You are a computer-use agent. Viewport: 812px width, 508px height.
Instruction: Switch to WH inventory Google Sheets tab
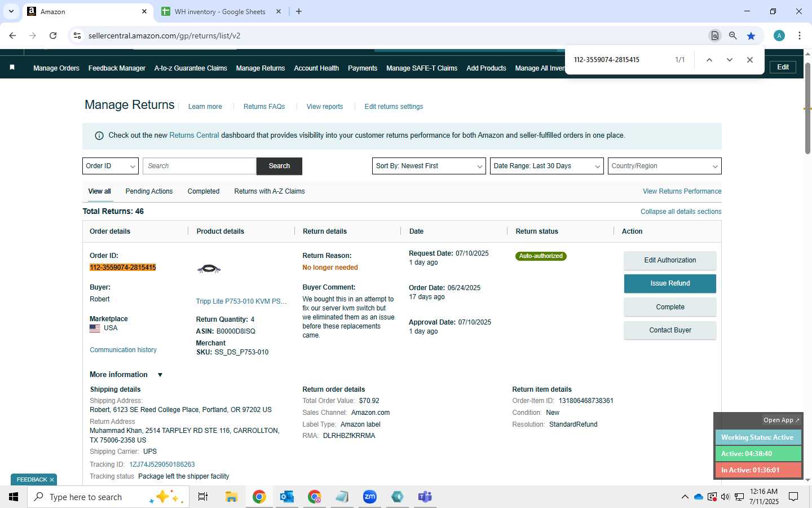[220, 11]
